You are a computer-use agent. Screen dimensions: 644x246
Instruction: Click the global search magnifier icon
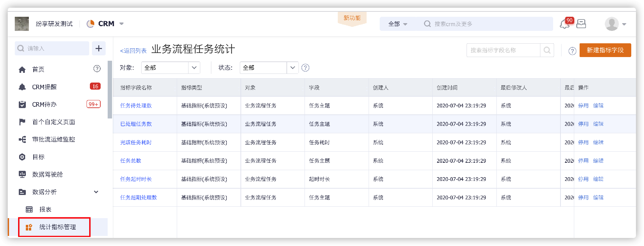(427, 24)
